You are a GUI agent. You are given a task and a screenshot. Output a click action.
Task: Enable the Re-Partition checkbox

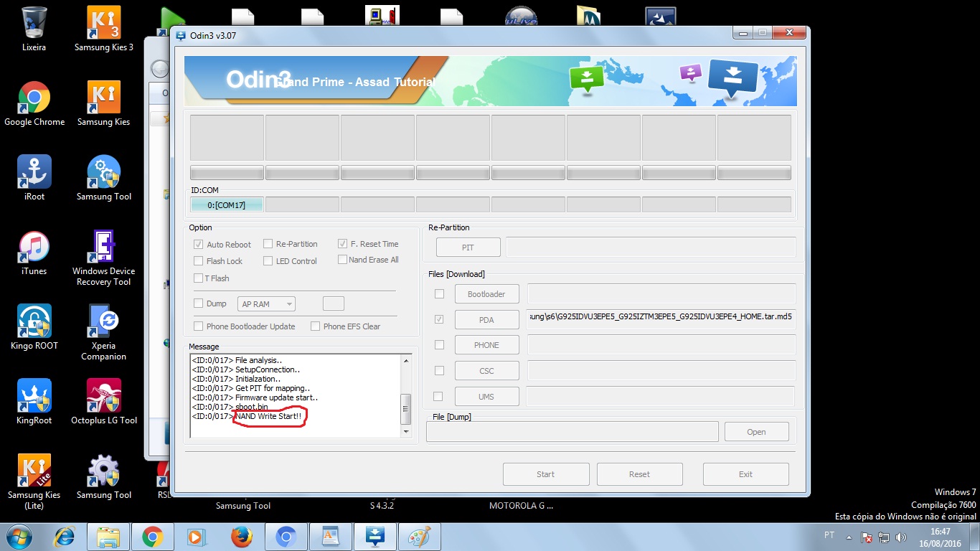click(x=268, y=244)
